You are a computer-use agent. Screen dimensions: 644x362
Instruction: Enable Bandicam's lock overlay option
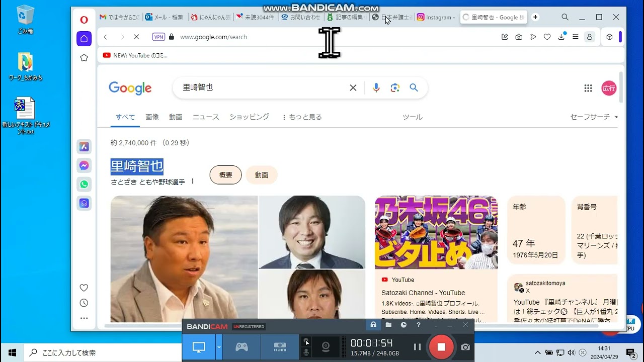[x=373, y=325]
